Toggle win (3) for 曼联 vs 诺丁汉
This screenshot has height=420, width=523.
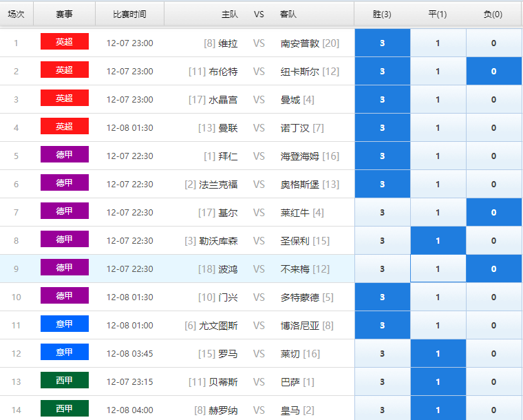pyautogui.click(x=382, y=127)
